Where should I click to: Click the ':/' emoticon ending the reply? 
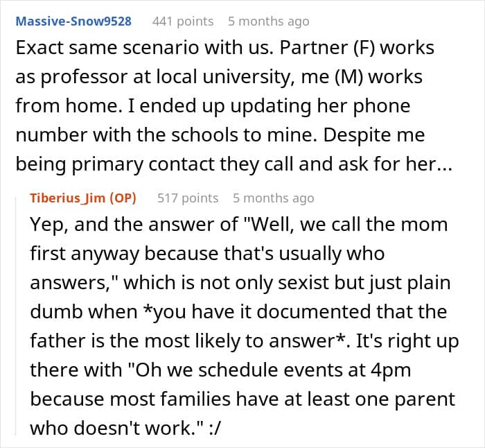pyautogui.click(x=215, y=429)
